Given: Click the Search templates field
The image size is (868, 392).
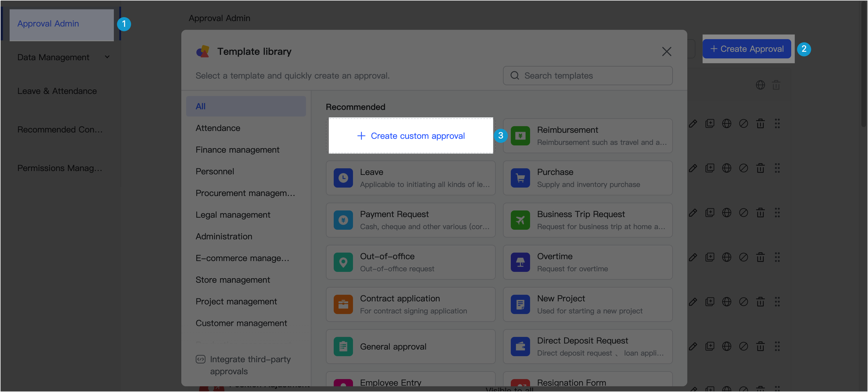Looking at the screenshot, I should 587,76.
